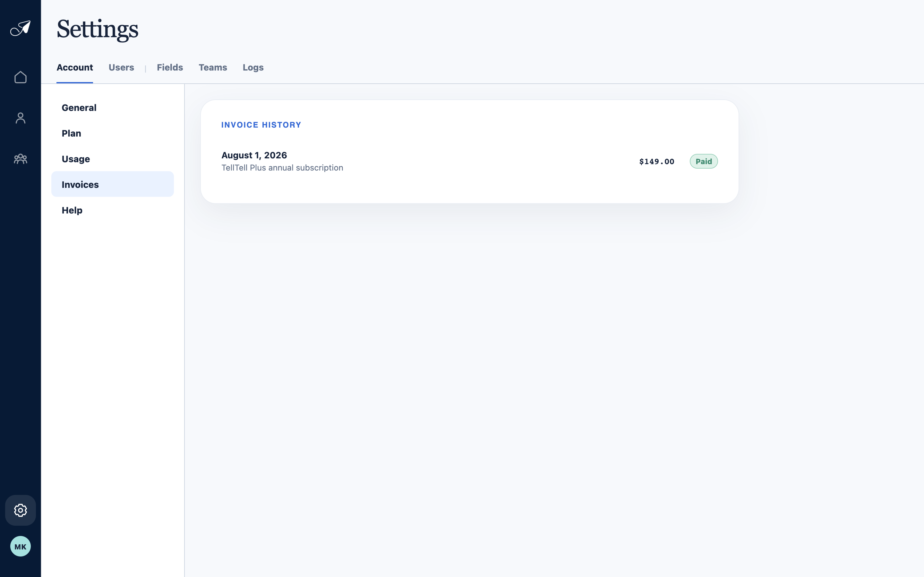Open the MK user avatar
924x577 pixels.
(20, 547)
